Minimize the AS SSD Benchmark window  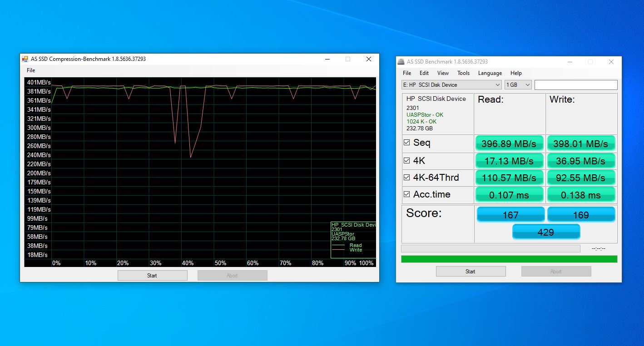(570, 62)
